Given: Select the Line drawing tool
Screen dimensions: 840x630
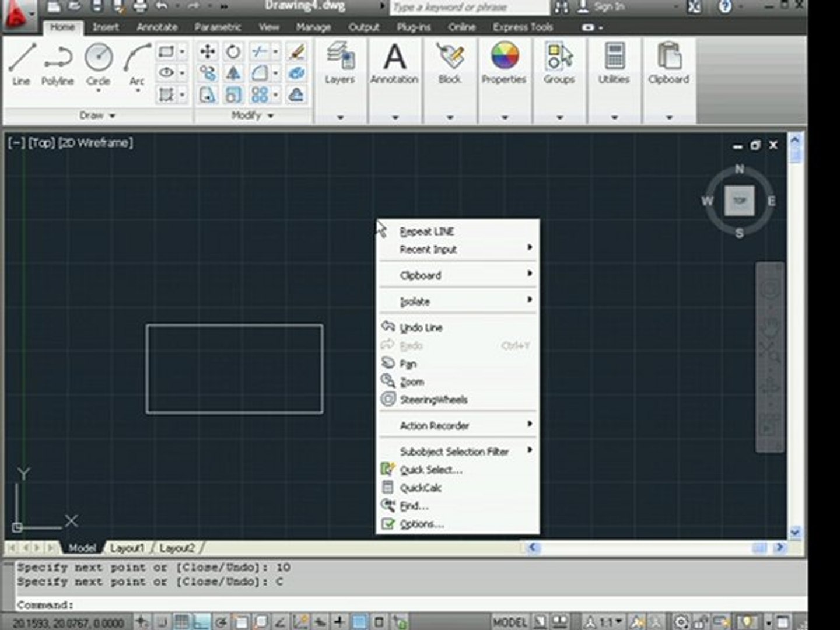Looking at the screenshot, I should tap(22, 64).
